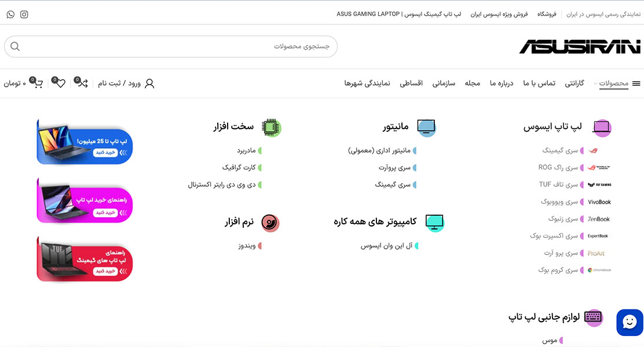Click the user account icon

pyautogui.click(x=149, y=84)
